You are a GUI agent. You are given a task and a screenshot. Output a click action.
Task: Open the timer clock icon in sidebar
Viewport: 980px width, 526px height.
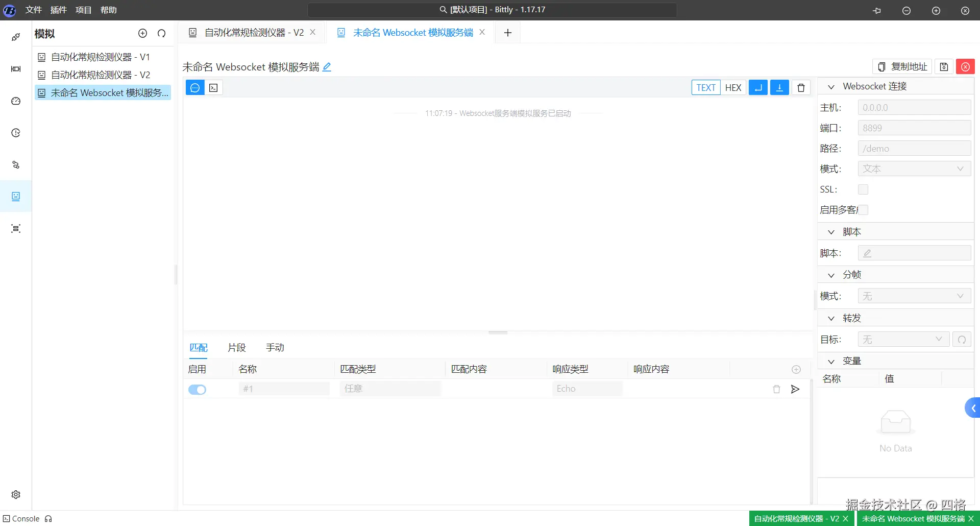click(x=16, y=133)
